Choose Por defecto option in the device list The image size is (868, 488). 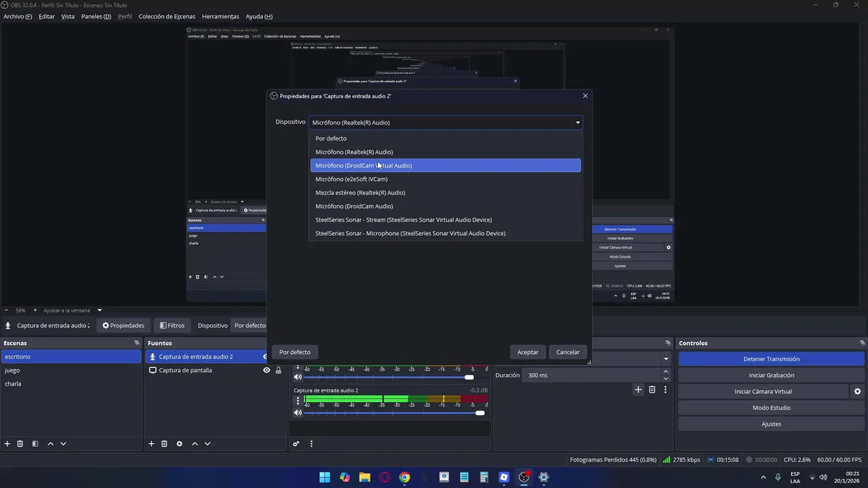point(446,138)
